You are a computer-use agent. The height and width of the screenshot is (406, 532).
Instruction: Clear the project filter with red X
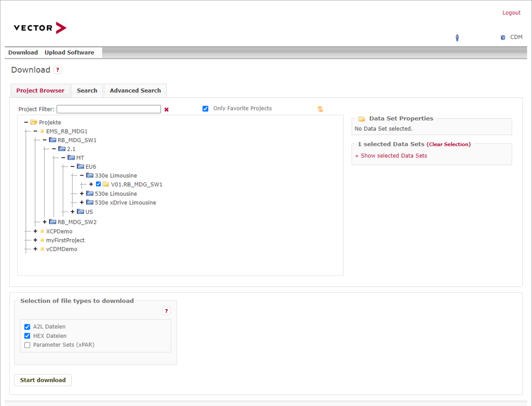pos(167,109)
